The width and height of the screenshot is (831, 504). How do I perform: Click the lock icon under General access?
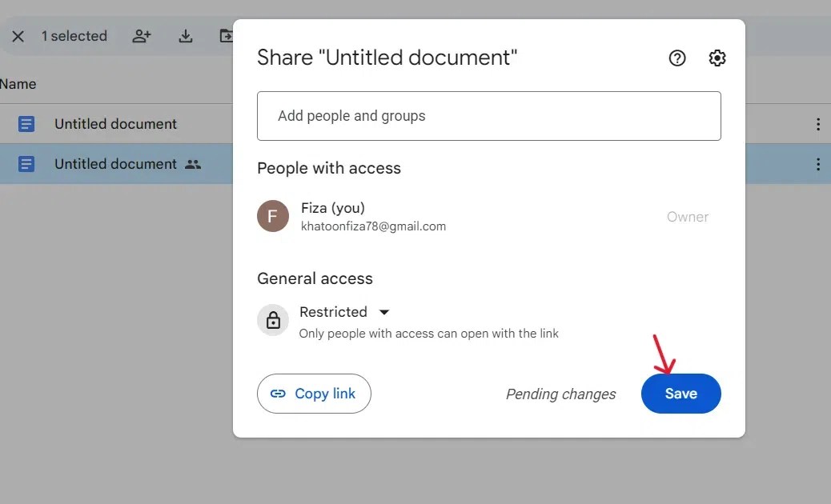click(x=272, y=319)
